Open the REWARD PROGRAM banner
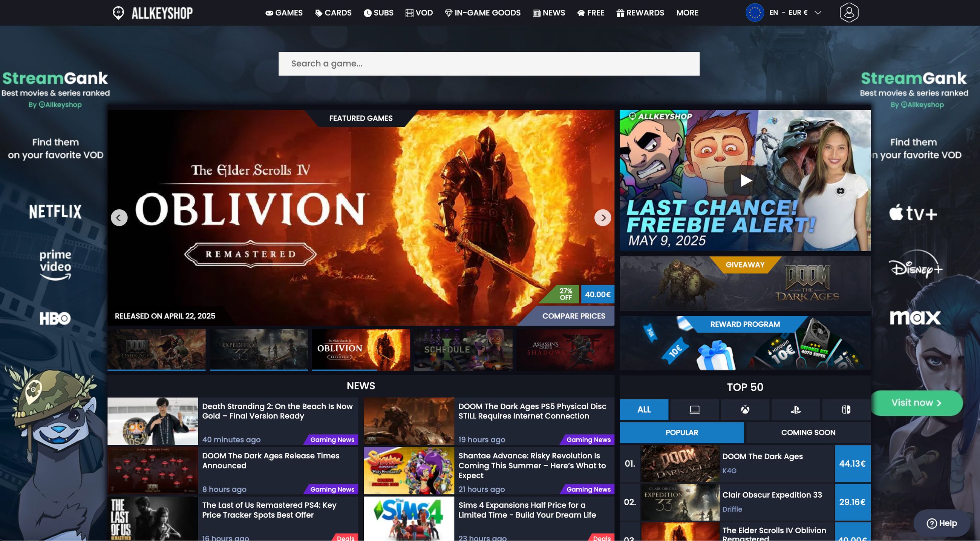This screenshot has width=980, height=541. click(x=745, y=343)
